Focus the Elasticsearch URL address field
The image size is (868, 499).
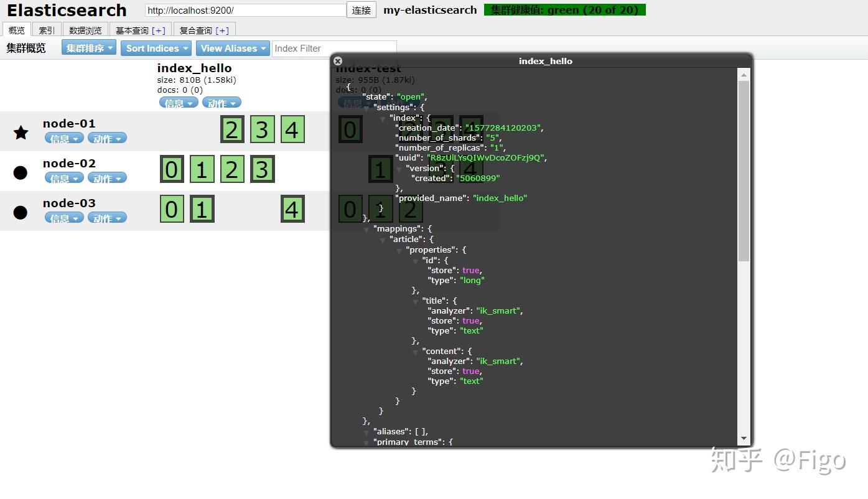click(x=245, y=11)
